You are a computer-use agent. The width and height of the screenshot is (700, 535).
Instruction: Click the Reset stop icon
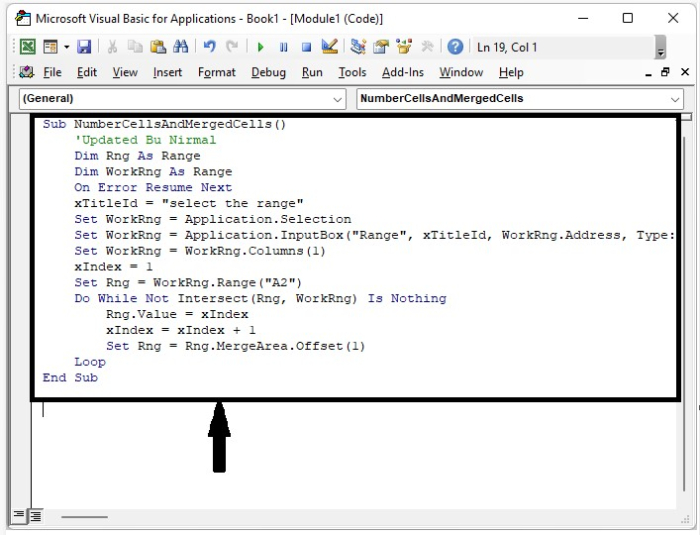tap(306, 47)
